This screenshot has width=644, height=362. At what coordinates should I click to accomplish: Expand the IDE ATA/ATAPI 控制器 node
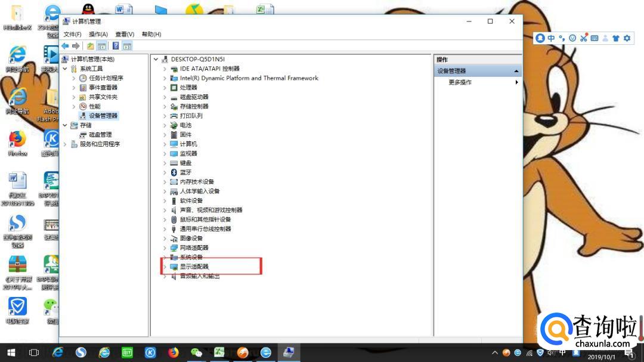pyautogui.click(x=165, y=69)
